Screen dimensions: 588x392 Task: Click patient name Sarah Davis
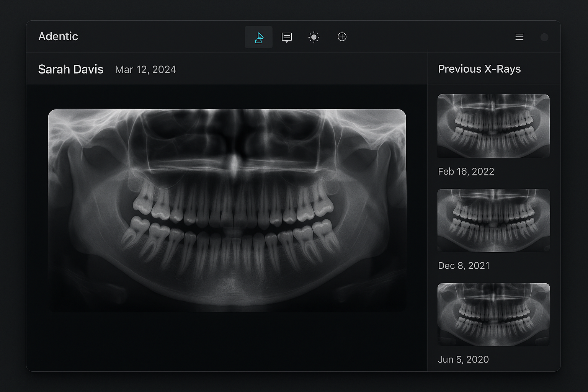[71, 69]
